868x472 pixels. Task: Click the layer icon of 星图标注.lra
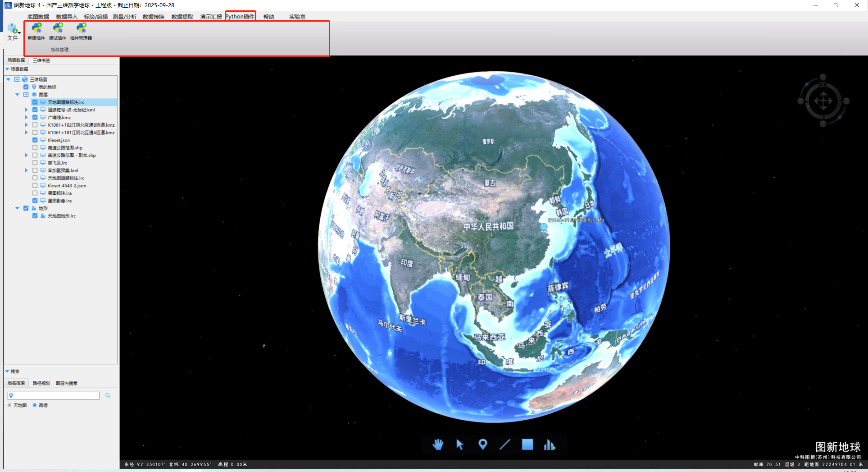click(x=43, y=193)
